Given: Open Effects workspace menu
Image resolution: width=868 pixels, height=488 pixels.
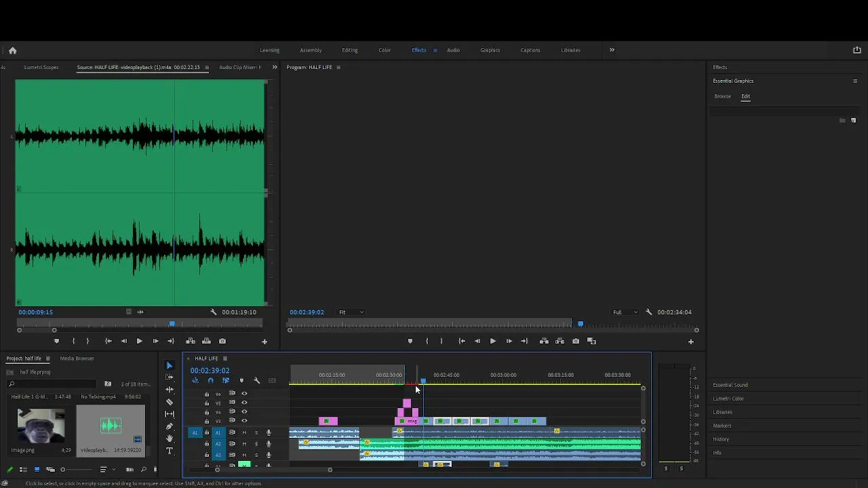Looking at the screenshot, I should click(435, 50).
